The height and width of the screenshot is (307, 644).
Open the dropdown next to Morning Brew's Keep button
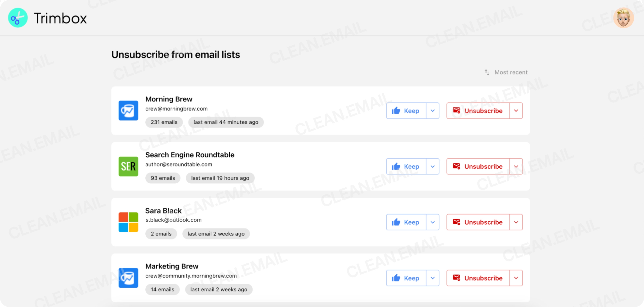point(433,111)
